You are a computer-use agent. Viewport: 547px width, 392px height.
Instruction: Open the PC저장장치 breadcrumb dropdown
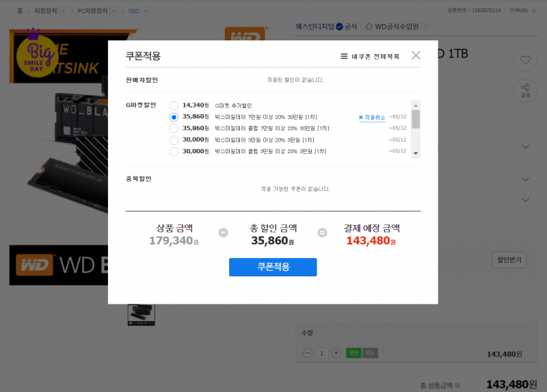click(x=114, y=11)
